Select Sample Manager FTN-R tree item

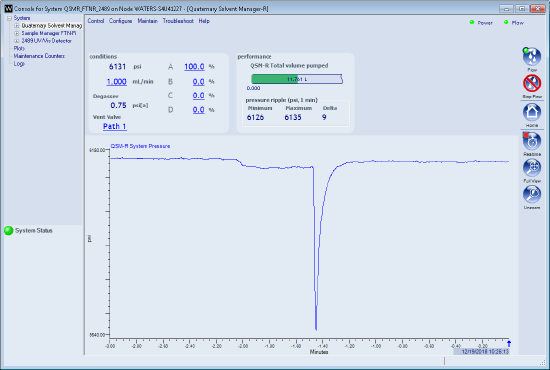[49, 33]
